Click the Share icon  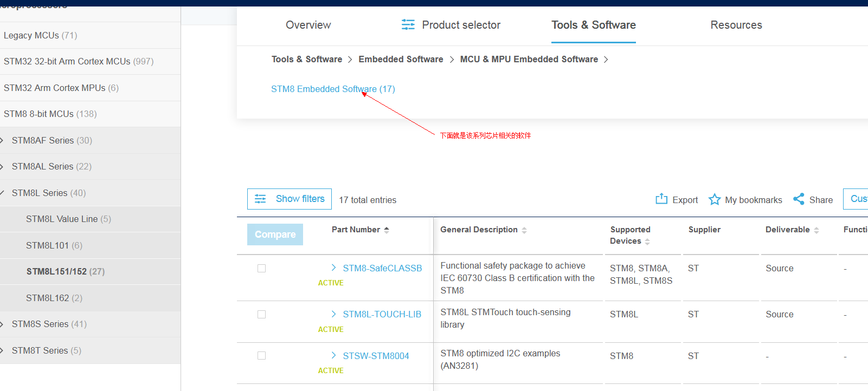click(x=799, y=199)
